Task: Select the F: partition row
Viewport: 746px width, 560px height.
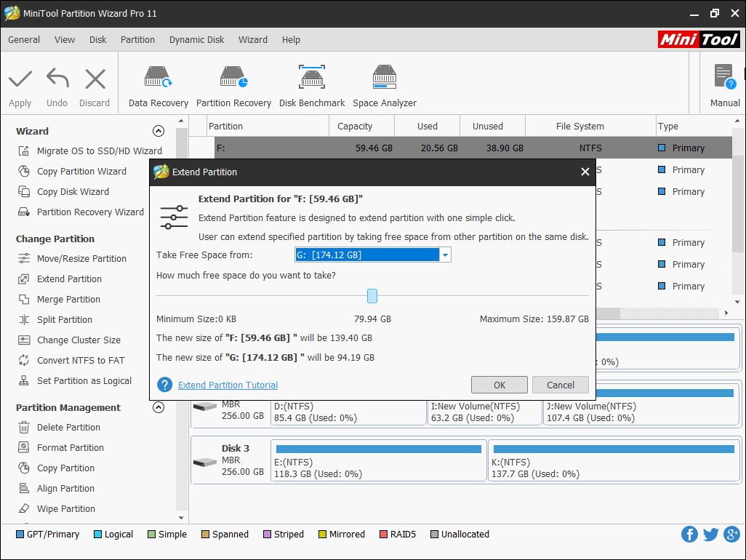Action: (x=460, y=148)
